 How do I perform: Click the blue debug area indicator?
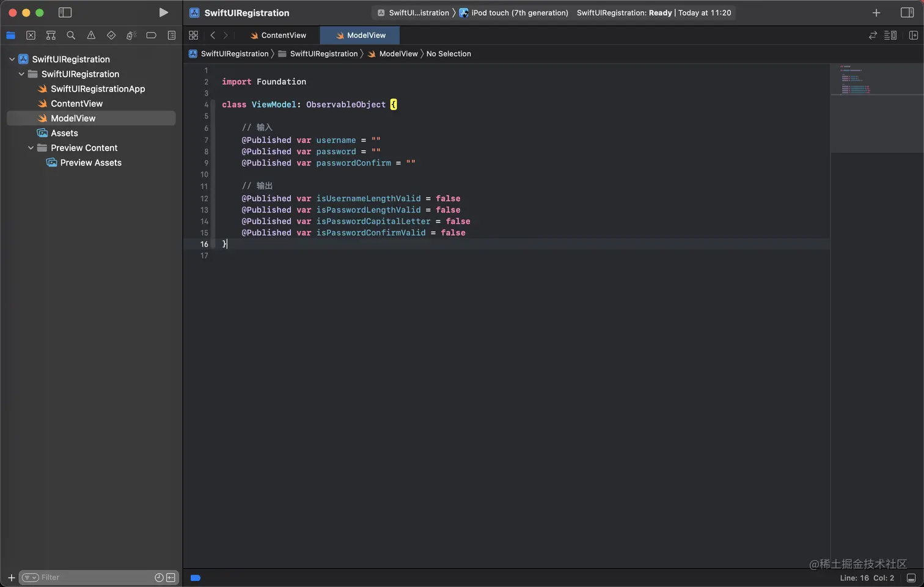196,578
